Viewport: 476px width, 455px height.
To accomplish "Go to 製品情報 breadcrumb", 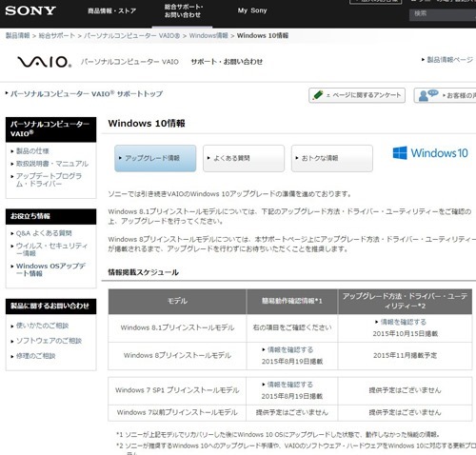I will tap(18, 35).
